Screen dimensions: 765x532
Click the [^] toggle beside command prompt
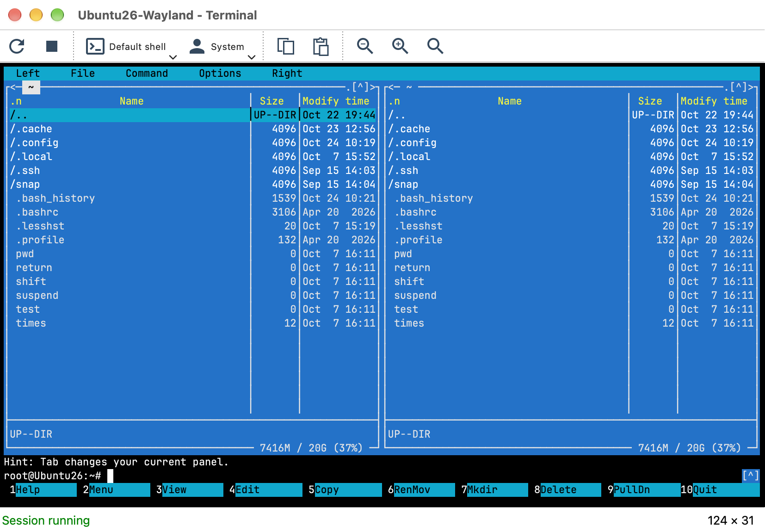coord(751,476)
